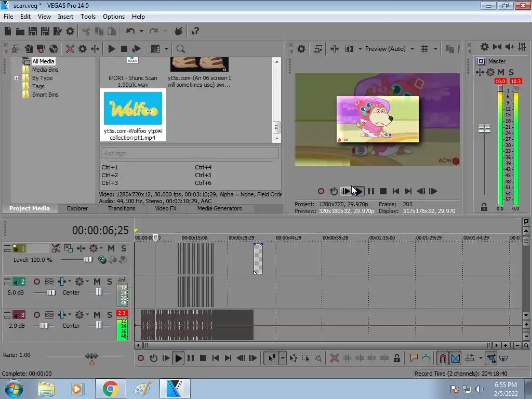This screenshot has width=532, height=399.
Task: Click the Record button in preview transport
Action: (321, 191)
